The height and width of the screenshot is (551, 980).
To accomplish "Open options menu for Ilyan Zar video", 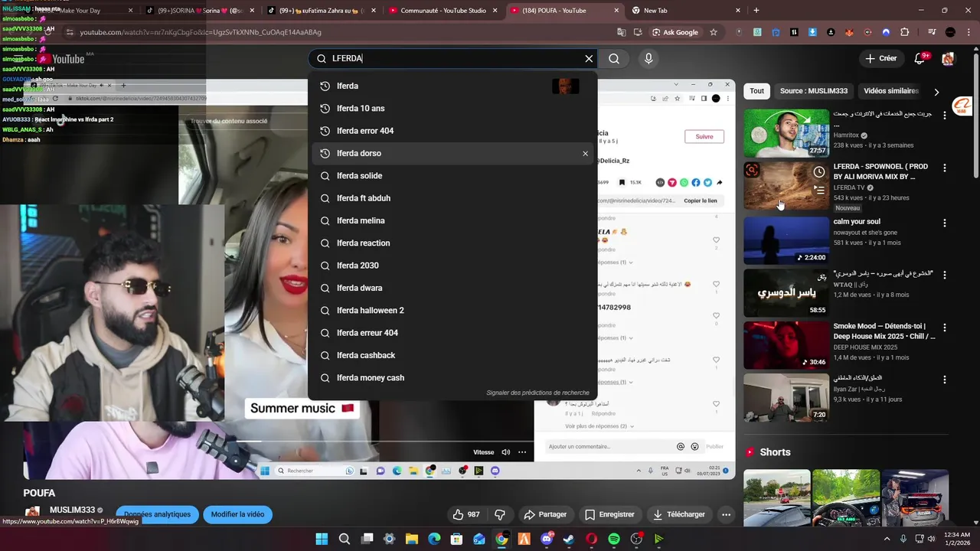I will coord(945,380).
